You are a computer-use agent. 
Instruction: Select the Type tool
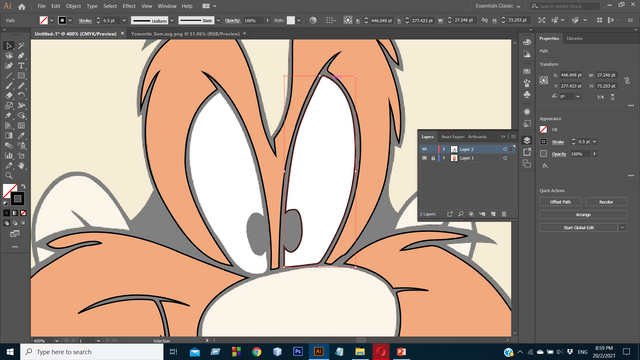pyautogui.click(x=21, y=66)
